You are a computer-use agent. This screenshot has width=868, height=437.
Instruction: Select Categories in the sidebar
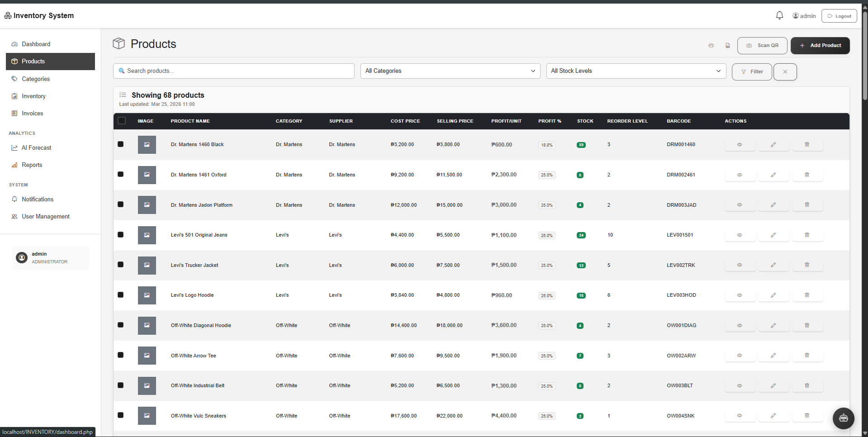tap(36, 79)
